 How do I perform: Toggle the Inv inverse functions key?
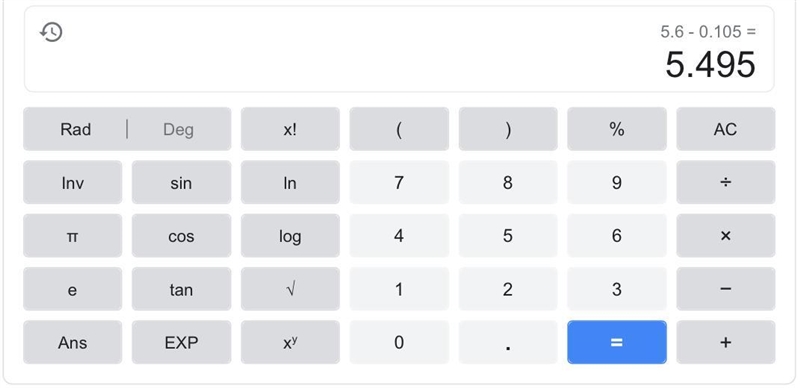click(x=72, y=182)
